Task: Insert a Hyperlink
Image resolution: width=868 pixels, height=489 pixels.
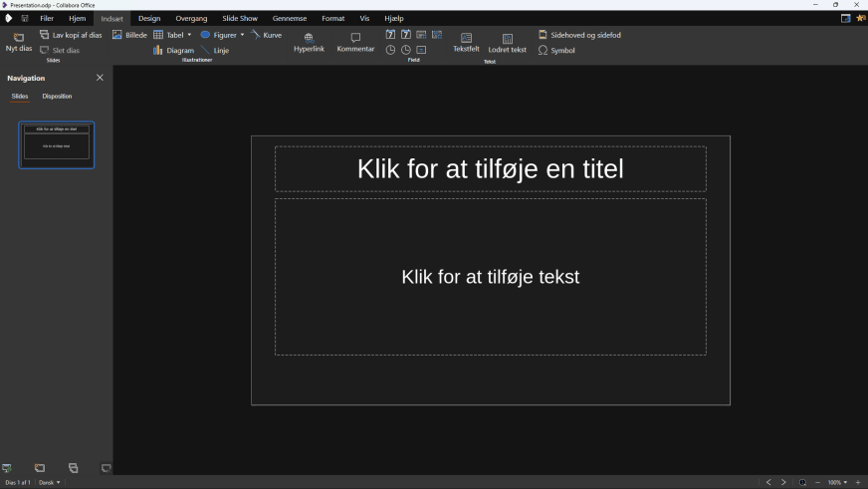Action: pos(309,42)
